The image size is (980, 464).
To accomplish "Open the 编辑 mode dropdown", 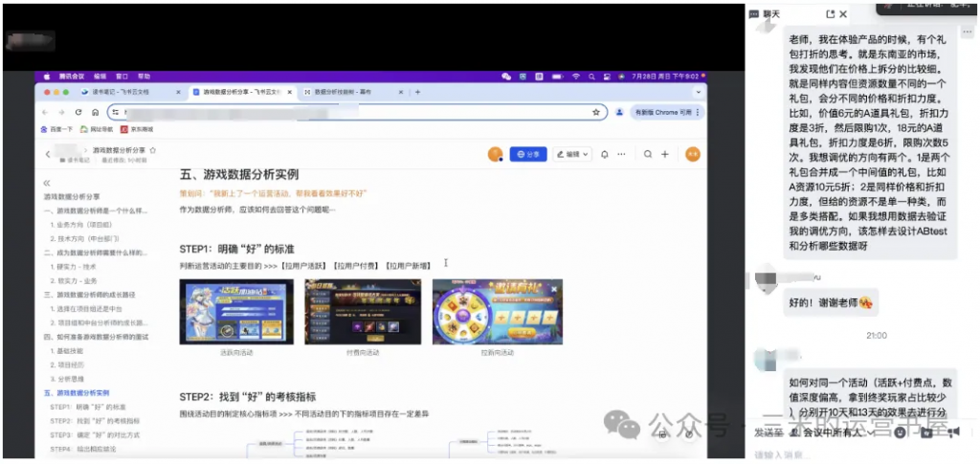I will click(x=574, y=154).
